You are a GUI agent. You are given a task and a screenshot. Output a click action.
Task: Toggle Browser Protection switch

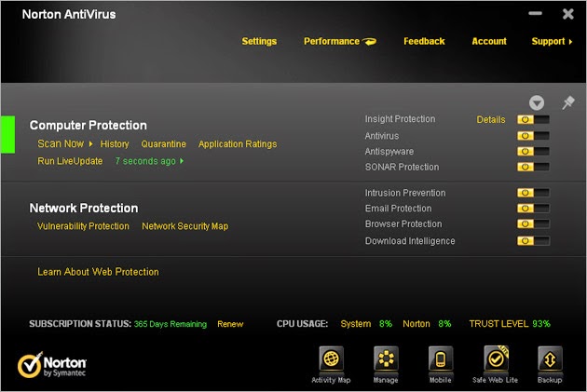[x=533, y=224]
